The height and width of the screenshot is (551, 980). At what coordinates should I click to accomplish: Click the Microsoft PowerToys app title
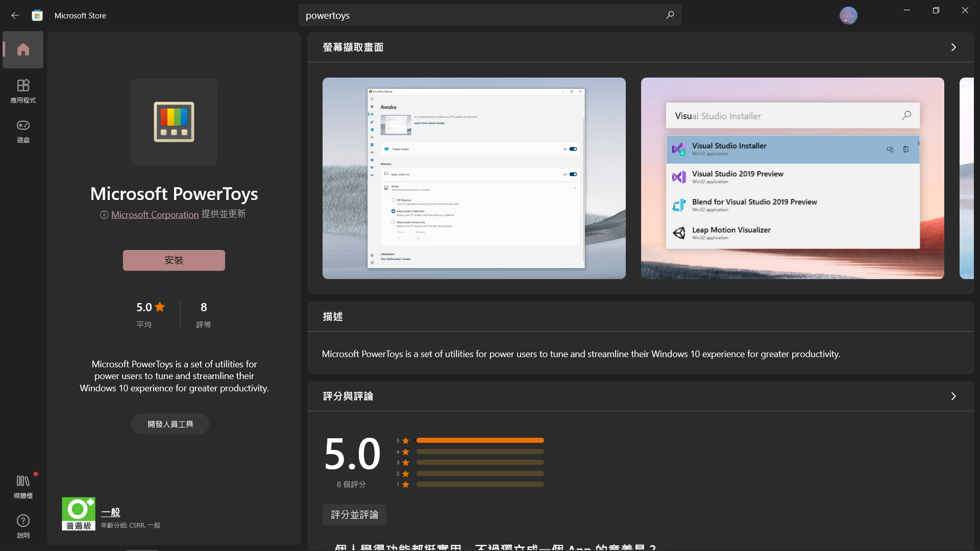[x=174, y=194]
